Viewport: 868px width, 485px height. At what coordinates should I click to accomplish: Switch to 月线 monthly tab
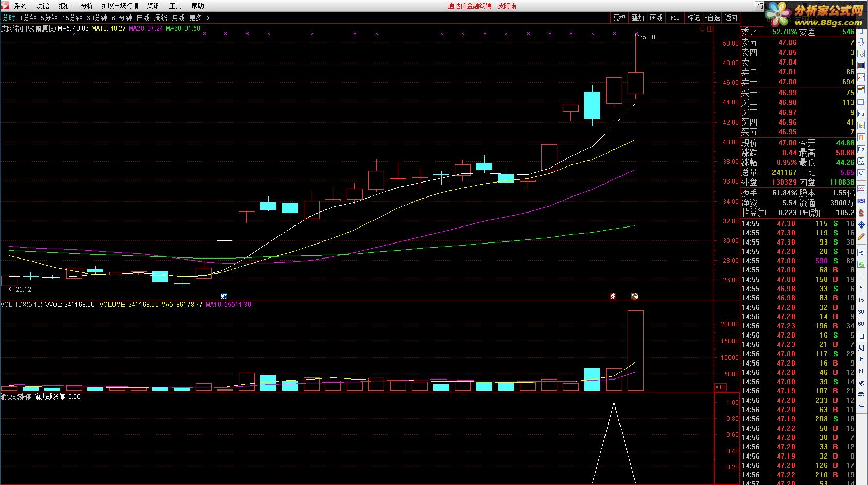(178, 18)
